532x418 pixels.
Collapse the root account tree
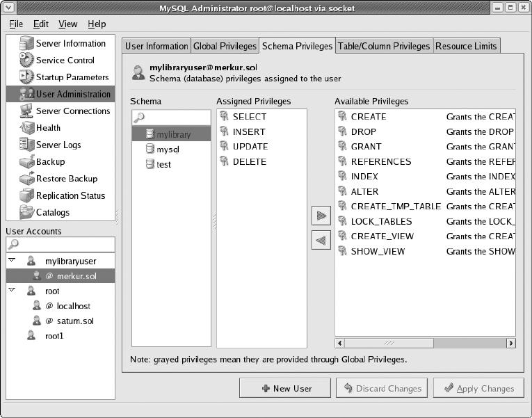click(12, 290)
